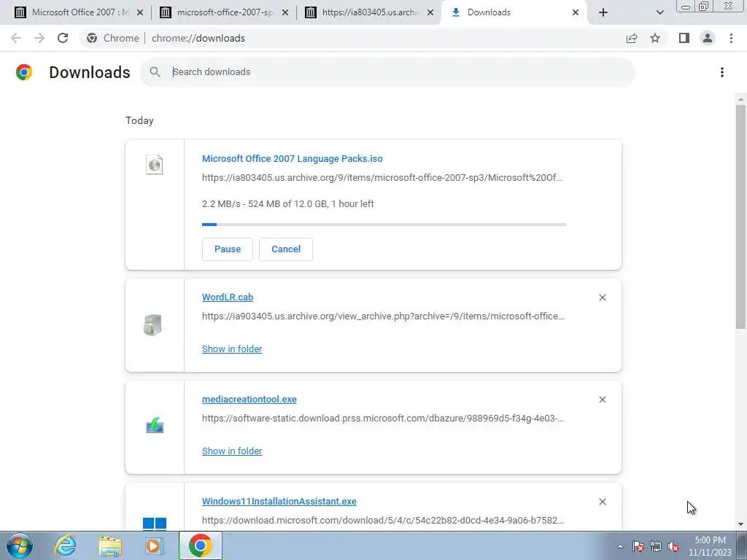Close the microsoft-office-2007-sp tab
Viewport: 747px width, 560px height.
point(285,13)
